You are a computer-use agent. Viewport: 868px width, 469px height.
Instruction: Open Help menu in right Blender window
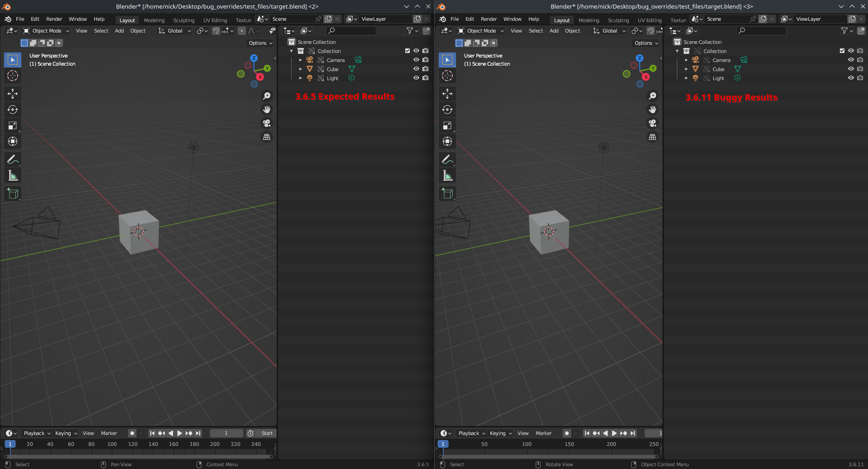pos(534,19)
